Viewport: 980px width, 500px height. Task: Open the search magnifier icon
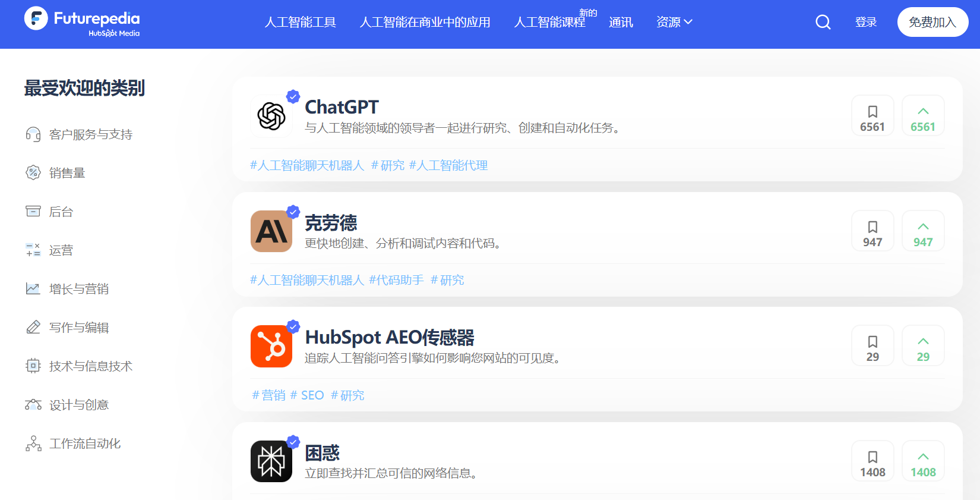click(x=823, y=22)
